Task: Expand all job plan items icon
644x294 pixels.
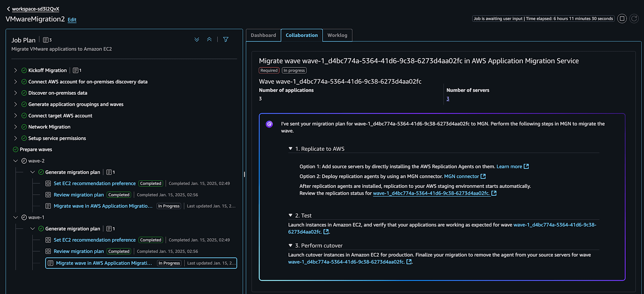Action: point(197,39)
